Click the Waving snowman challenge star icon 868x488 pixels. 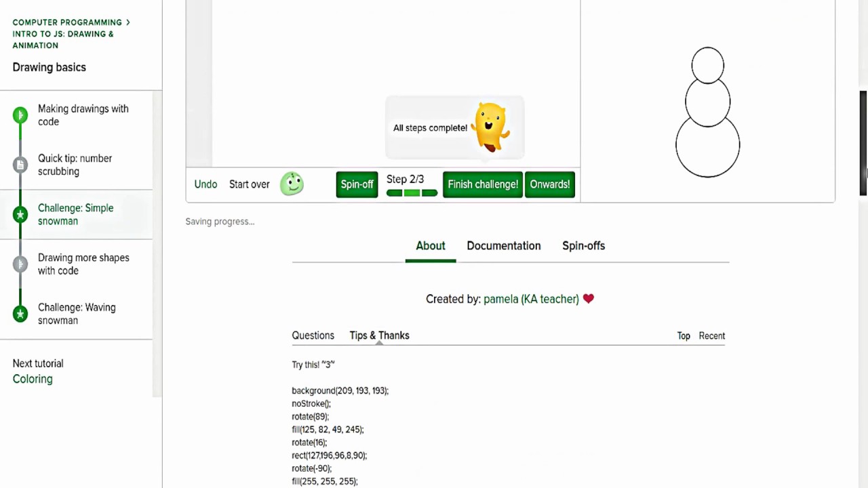point(20,314)
